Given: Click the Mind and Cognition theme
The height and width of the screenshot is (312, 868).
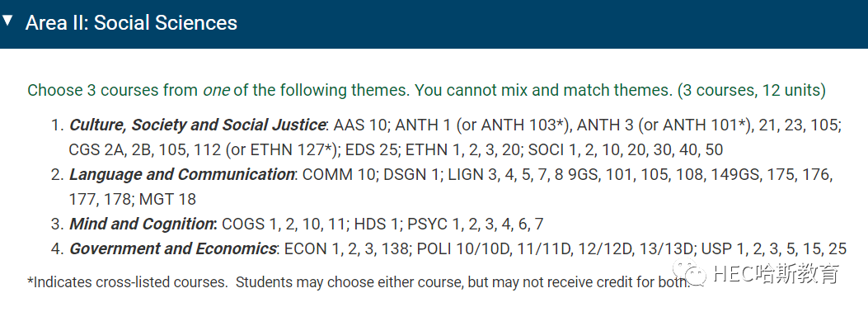Looking at the screenshot, I should 141,224.
